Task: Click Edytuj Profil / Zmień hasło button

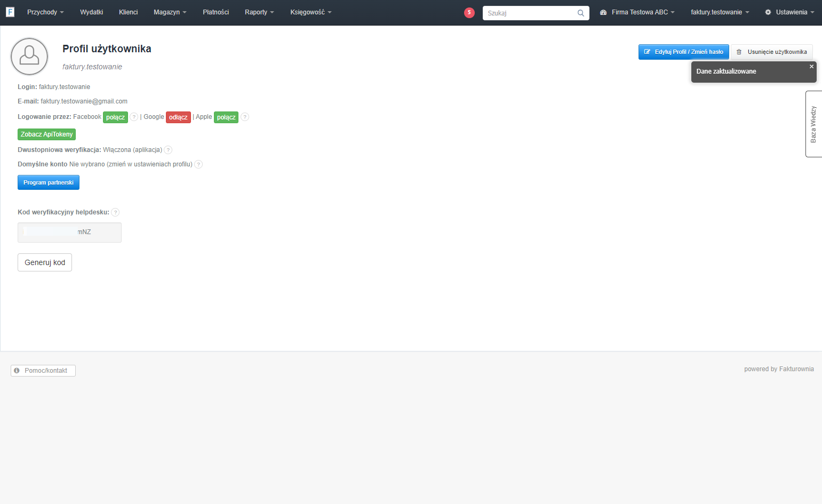Action: pos(683,52)
